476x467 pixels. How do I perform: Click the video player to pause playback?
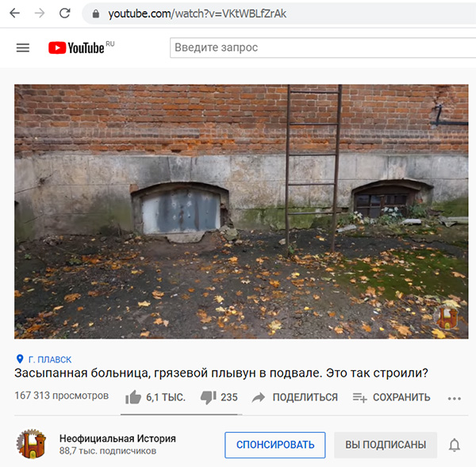[x=241, y=212]
